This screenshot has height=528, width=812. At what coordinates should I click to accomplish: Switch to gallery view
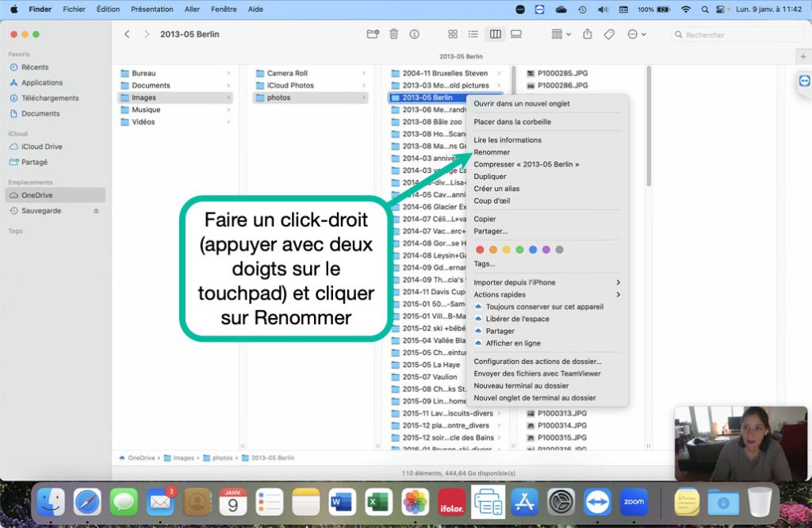coord(516,34)
